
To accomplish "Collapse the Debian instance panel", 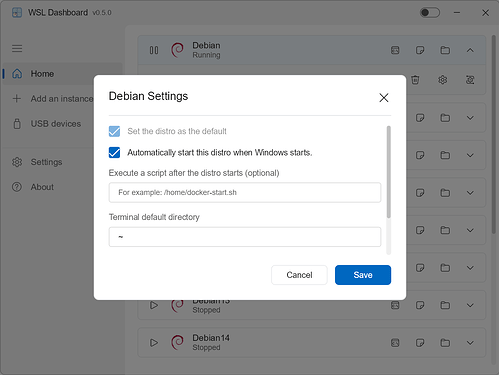I will (x=470, y=50).
